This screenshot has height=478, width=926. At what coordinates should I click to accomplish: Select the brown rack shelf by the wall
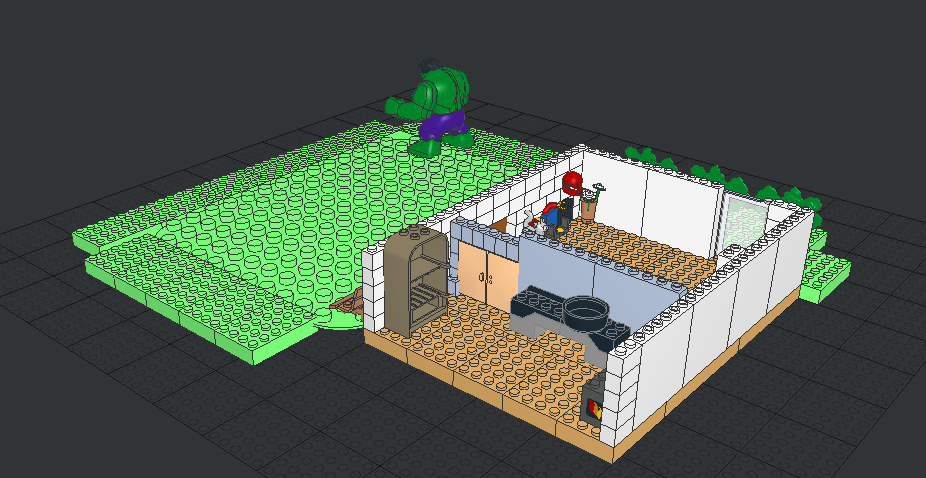pos(416,280)
